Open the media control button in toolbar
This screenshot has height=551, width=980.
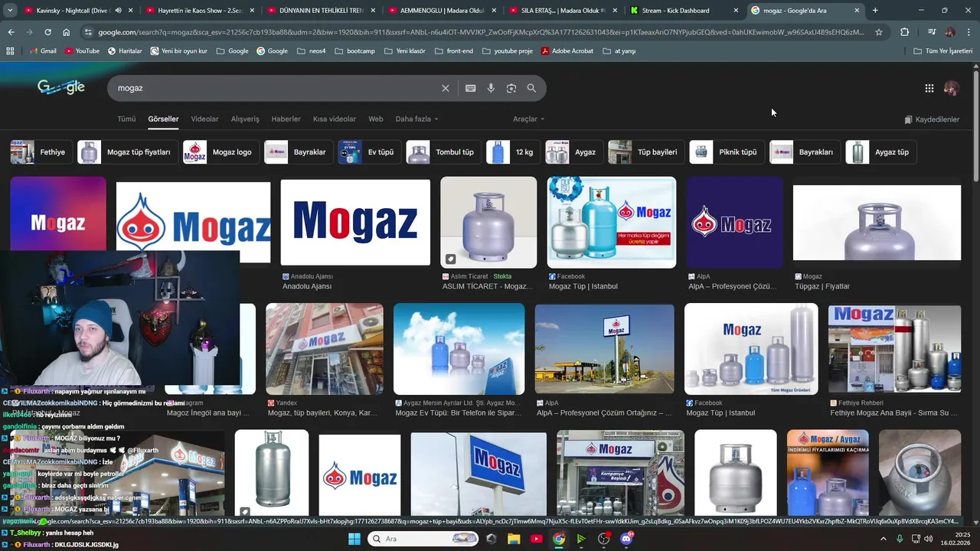coord(931,32)
